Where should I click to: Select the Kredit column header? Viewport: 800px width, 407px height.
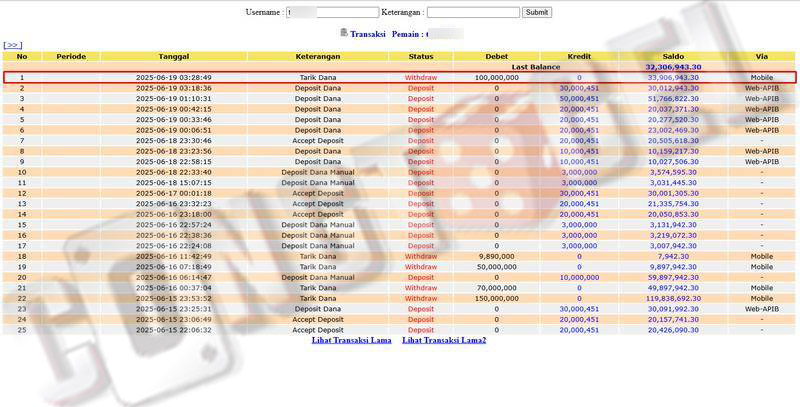(x=579, y=56)
